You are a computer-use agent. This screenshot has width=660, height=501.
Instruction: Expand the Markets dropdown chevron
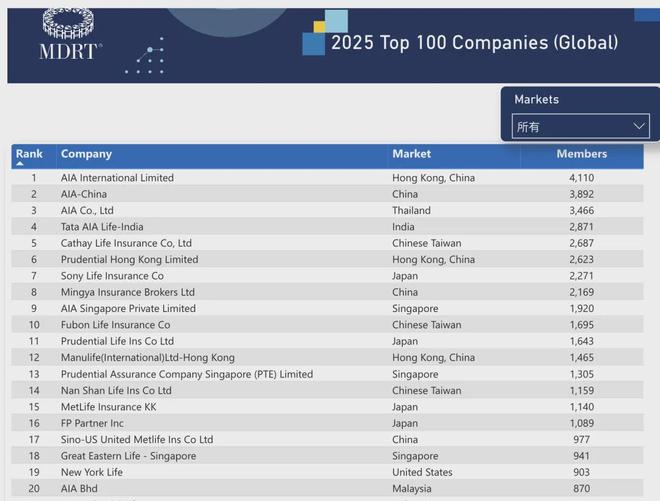click(x=640, y=127)
